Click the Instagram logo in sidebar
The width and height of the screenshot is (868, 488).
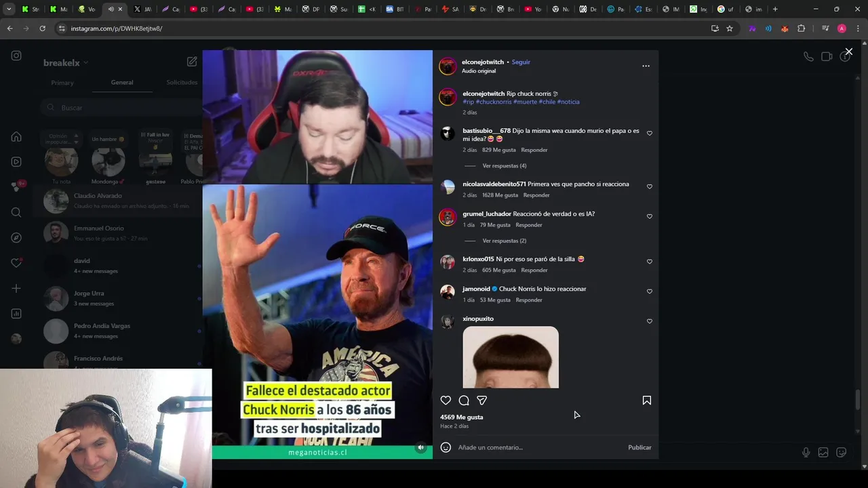click(x=16, y=56)
